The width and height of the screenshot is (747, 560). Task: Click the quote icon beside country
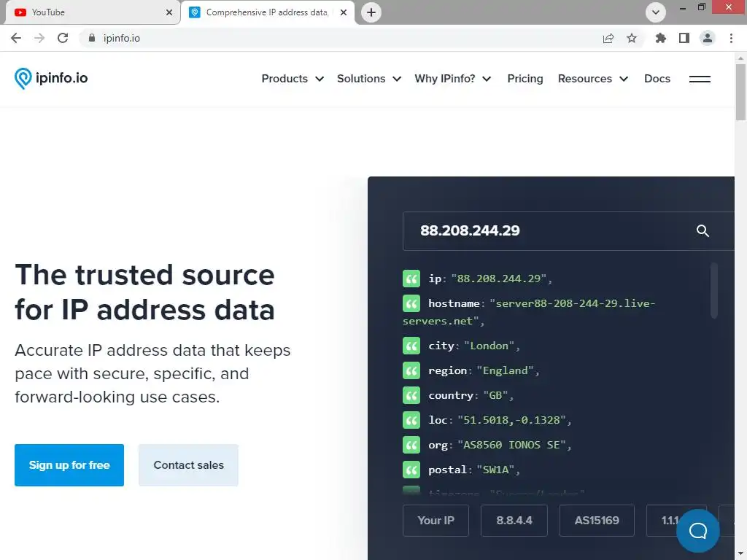[411, 395]
